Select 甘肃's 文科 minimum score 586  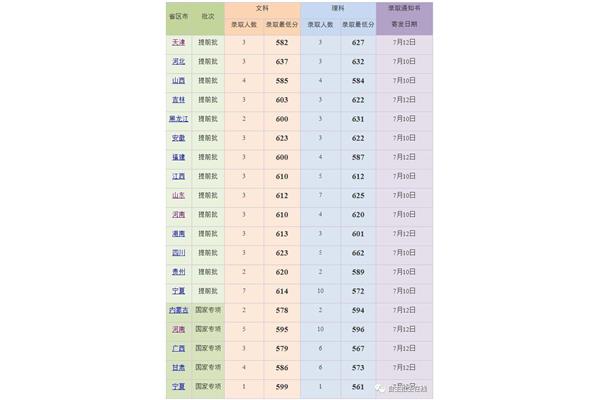coord(282,368)
